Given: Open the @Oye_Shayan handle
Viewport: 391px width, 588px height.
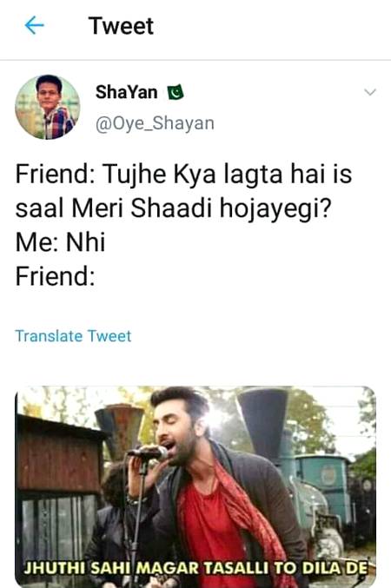Looking at the screenshot, I should pos(155,123).
